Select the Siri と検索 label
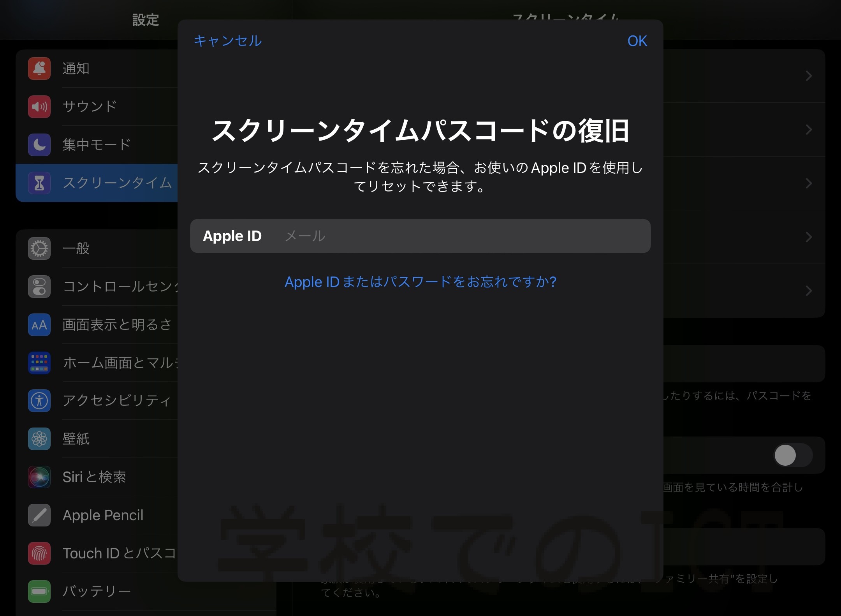841x616 pixels. (x=94, y=477)
